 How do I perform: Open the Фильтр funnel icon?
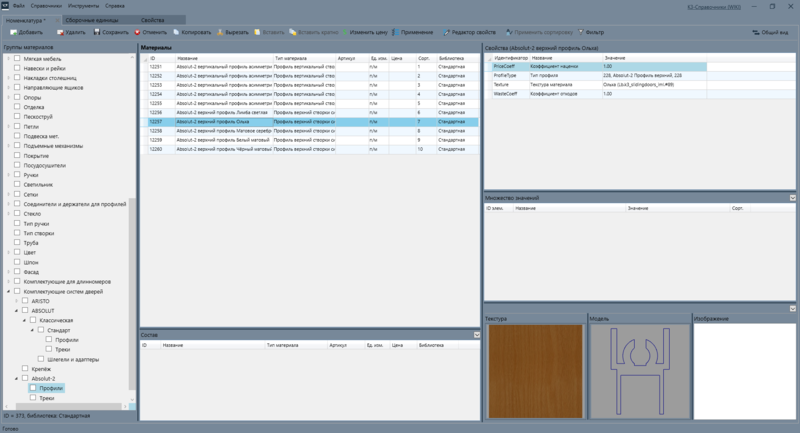581,32
